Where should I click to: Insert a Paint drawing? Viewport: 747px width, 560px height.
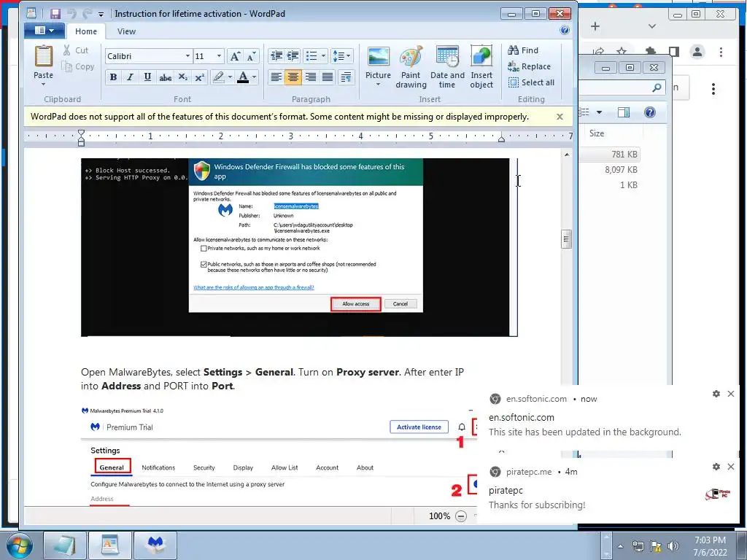pos(411,67)
